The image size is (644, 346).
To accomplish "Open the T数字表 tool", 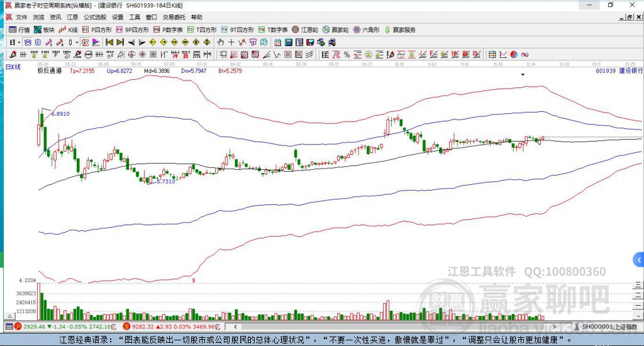I will click(x=273, y=30).
